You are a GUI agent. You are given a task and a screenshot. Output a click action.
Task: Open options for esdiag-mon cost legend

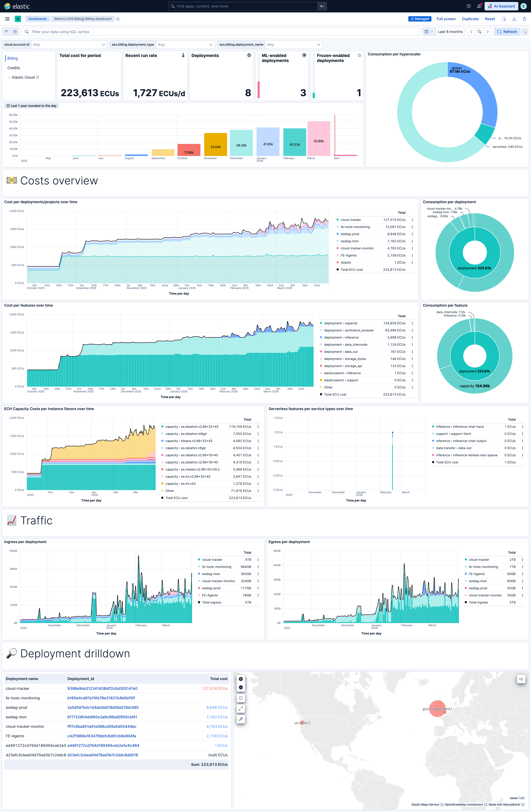tap(412, 241)
